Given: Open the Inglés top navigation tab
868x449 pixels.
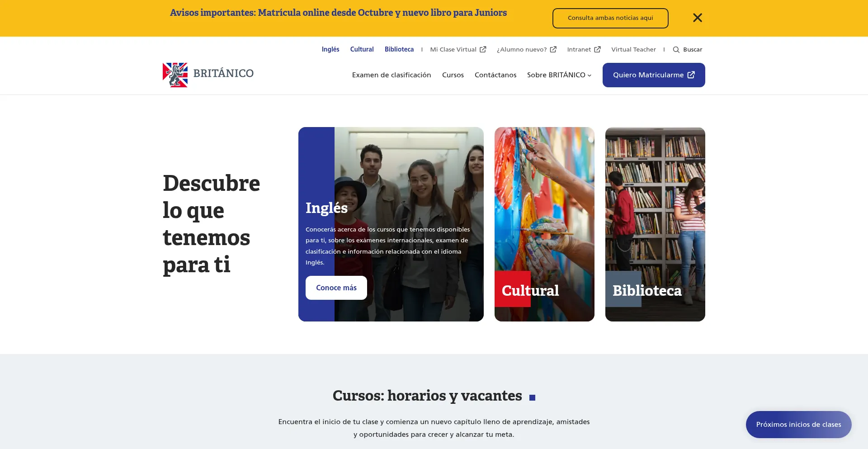Looking at the screenshot, I should point(330,50).
